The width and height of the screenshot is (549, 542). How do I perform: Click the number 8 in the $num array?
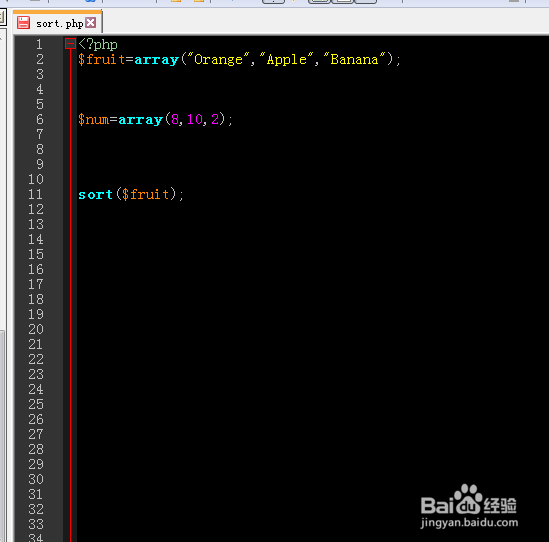pyautogui.click(x=175, y=119)
